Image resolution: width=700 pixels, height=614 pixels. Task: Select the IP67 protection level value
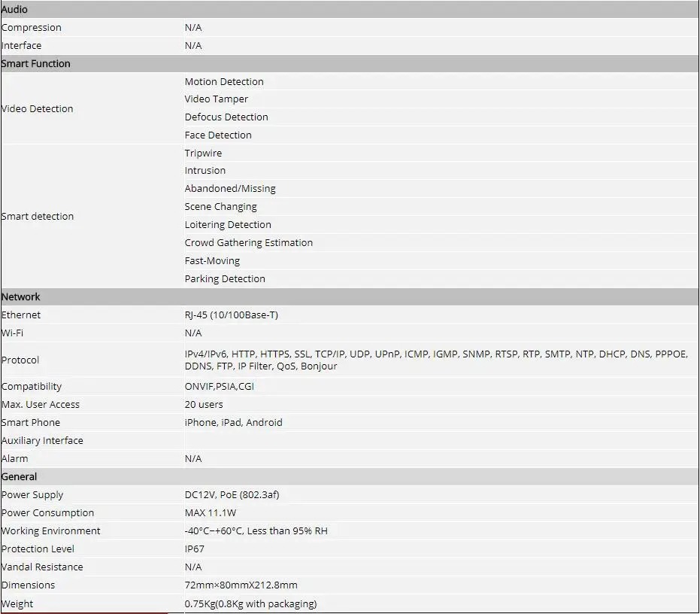click(194, 549)
